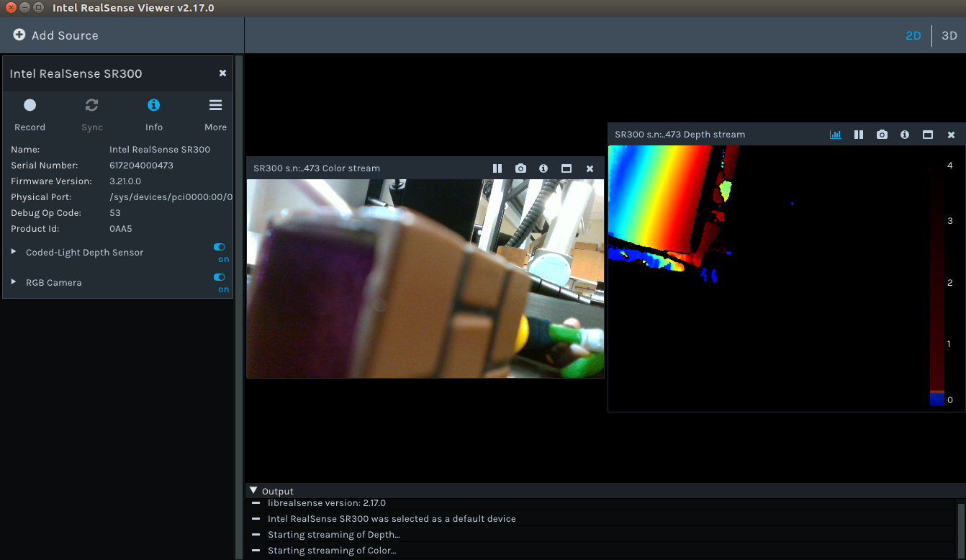Screen dimensions: 966x560
Task: Click the Product Id value 0AA5
Action: pyautogui.click(x=121, y=229)
